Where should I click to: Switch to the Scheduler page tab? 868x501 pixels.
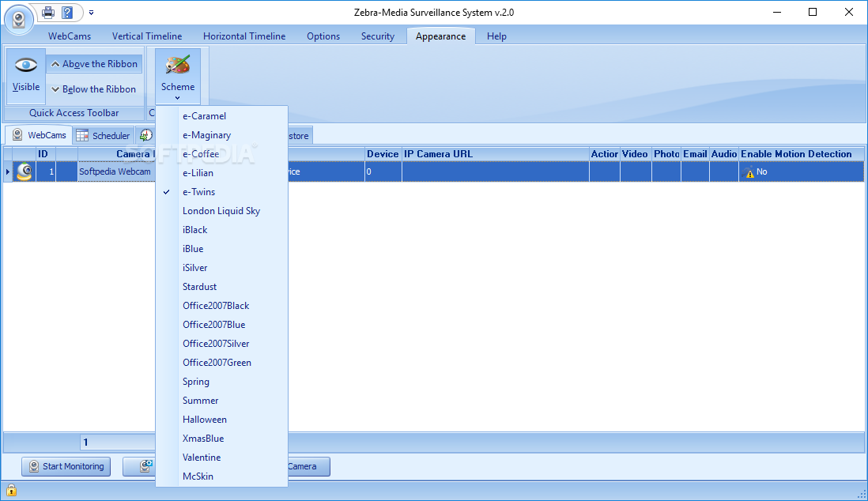[104, 136]
